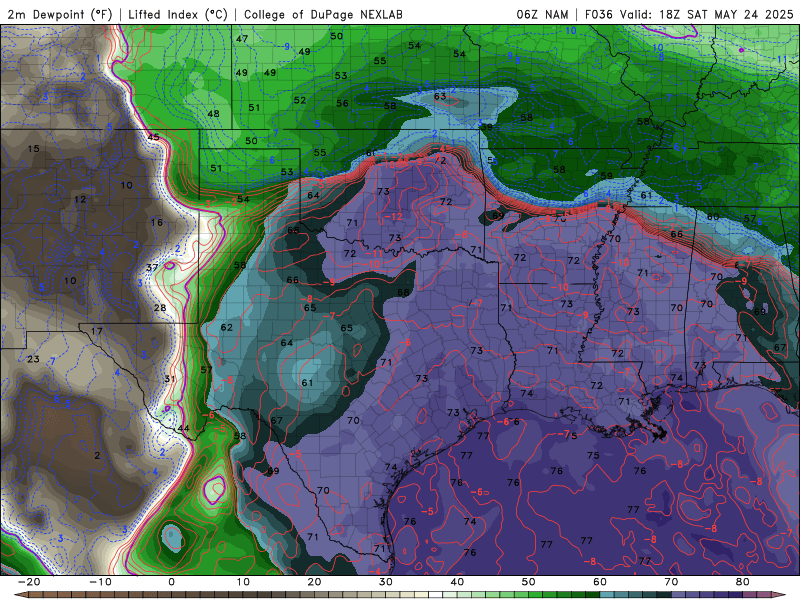This screenshot has width=800, height=600.
Task: Click the dewpoint value '23' on the map
Action: 33,359
